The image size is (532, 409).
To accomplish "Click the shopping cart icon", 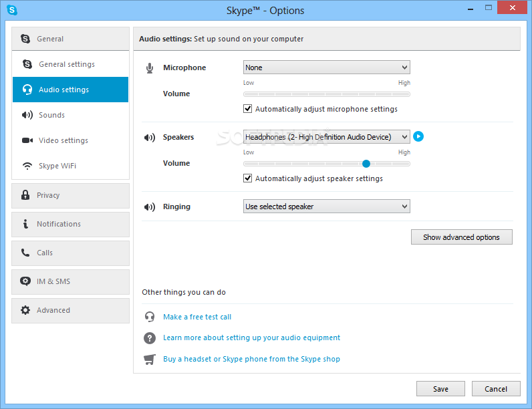I will point(150,359).
